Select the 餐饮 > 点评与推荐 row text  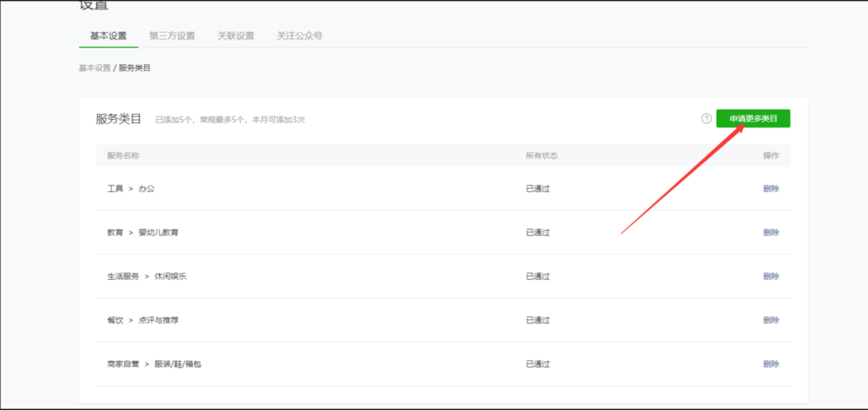click(143, 320)
